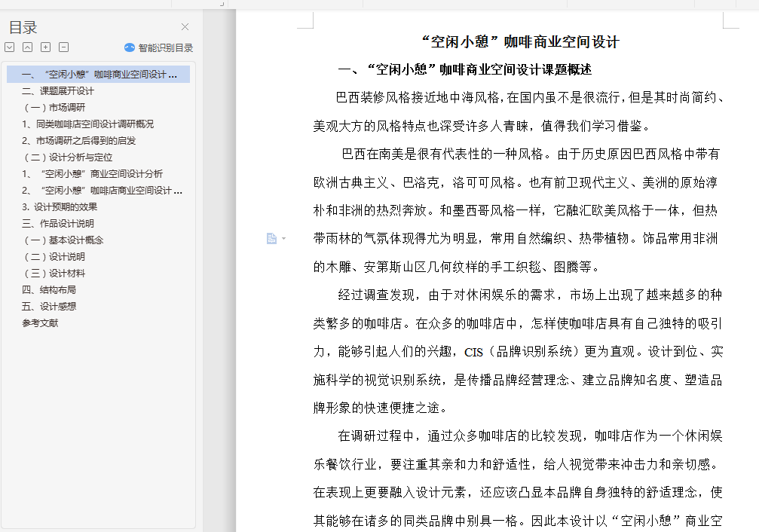Click the plus icon to promote heading level
Screen dimensions: 759x532
[45, 47]
